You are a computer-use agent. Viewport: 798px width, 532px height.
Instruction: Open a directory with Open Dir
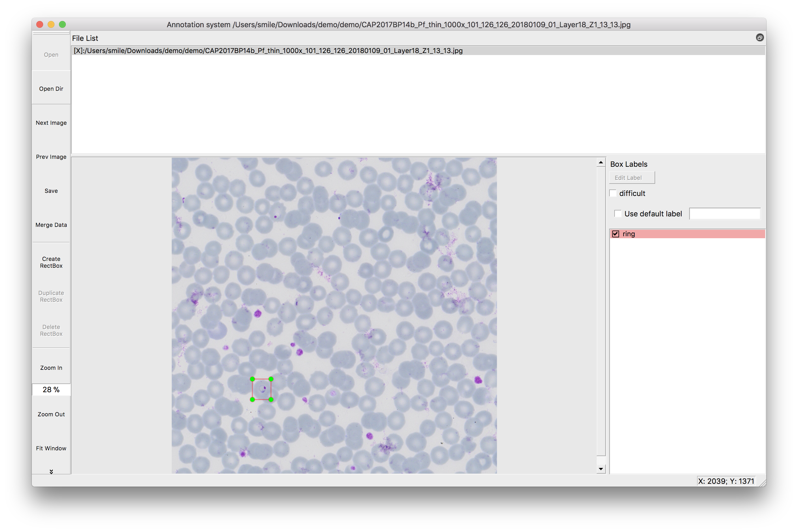pos(51,88)
